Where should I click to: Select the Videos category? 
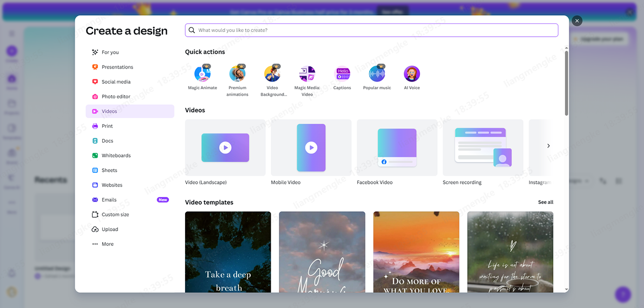click(130, 111)
